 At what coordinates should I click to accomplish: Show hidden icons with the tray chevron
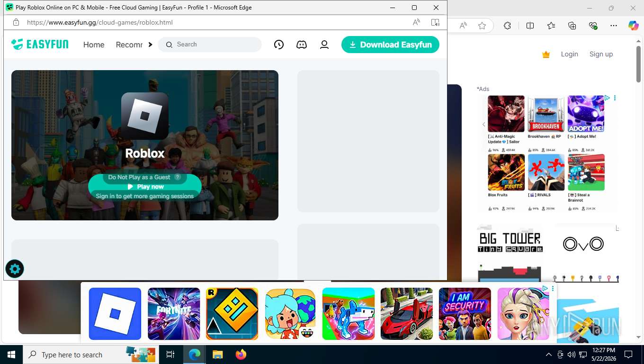tap(549, 355)
